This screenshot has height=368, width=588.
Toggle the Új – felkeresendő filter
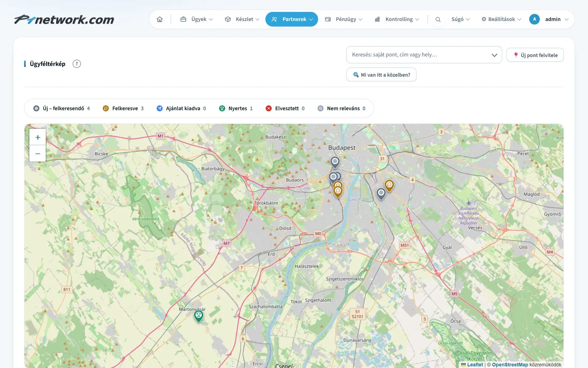[x=61, y=108]
